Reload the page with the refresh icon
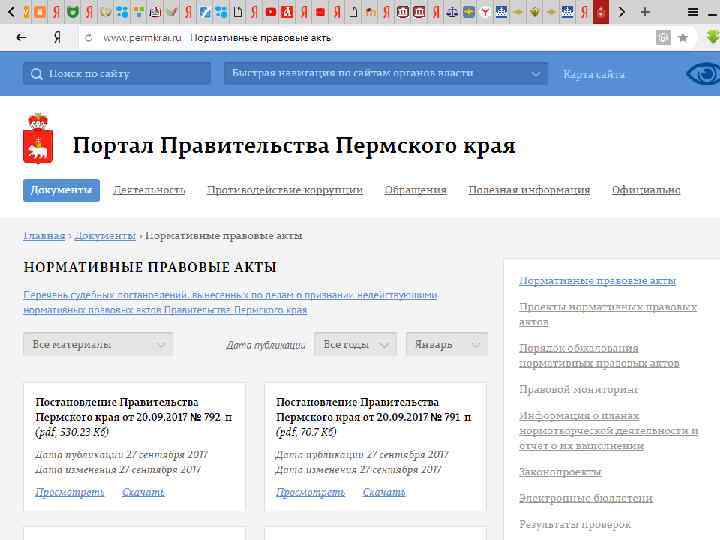This screenshot has width=720, height=540. [x=88, y=38]
